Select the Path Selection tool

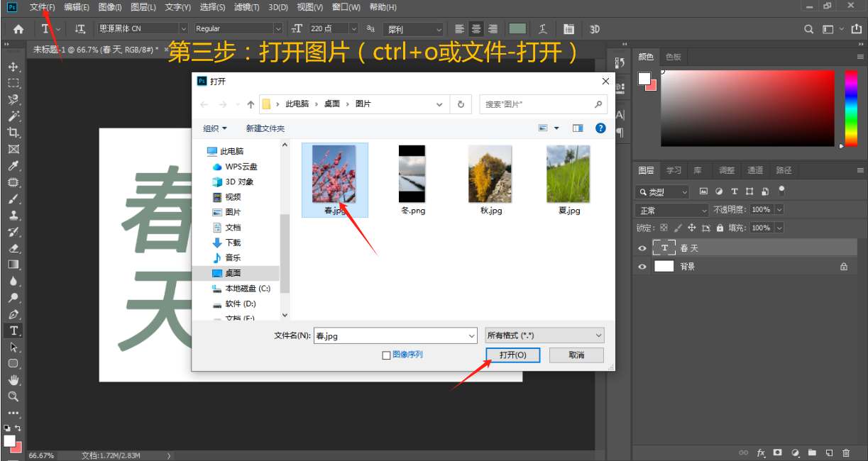tap(13, 348)
